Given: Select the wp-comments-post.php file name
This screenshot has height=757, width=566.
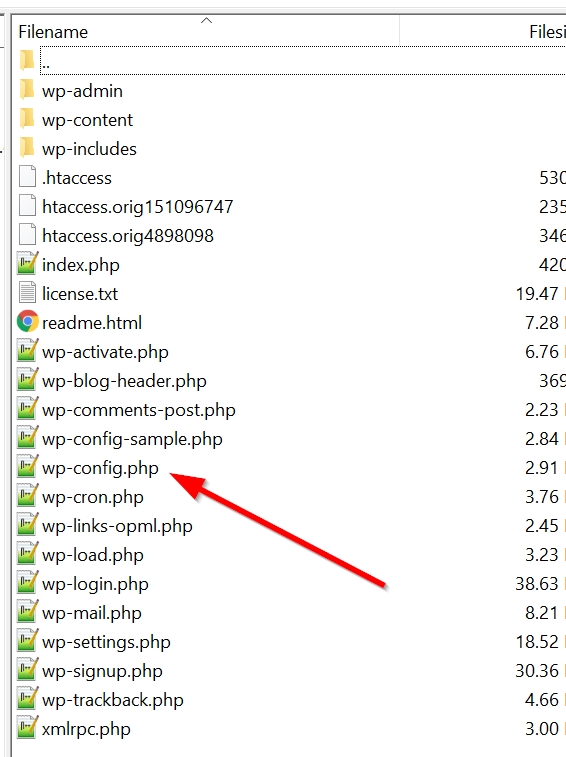Looking at the screenshot, I should 139,409.
